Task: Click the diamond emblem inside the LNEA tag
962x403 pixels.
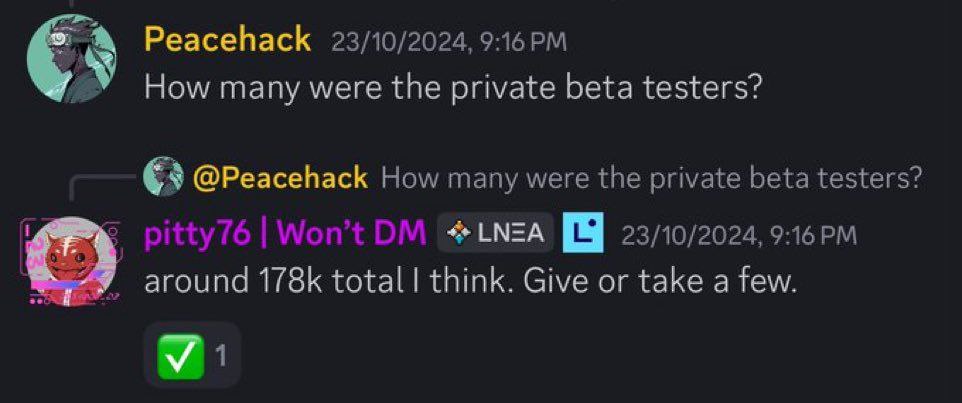Action: (x=460, y=233)
